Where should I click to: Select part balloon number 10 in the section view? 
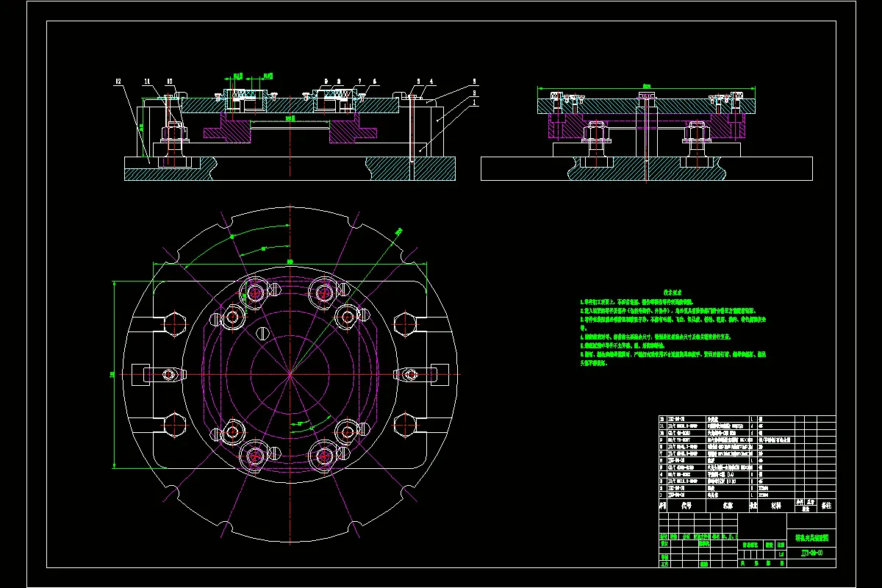click(x=170, y=81)
